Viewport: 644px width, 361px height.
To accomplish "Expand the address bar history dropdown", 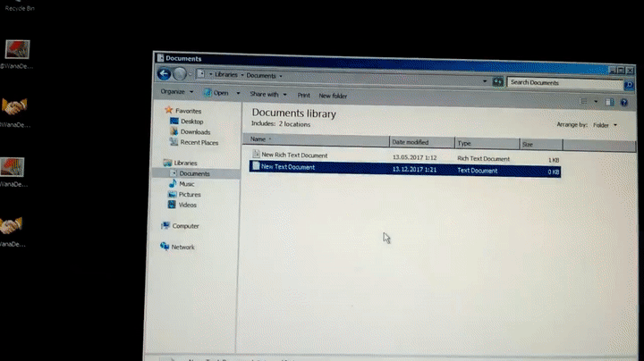I will point(485,81).
